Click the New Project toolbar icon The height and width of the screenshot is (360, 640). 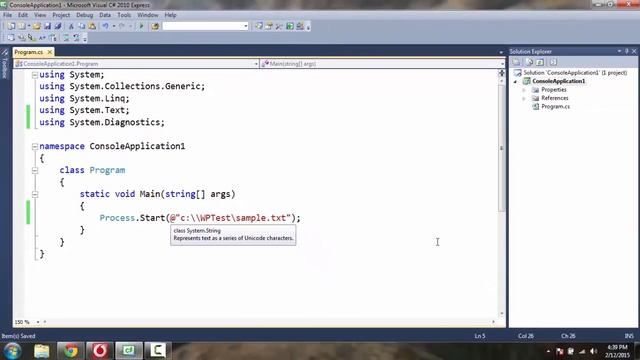[11, 26]
